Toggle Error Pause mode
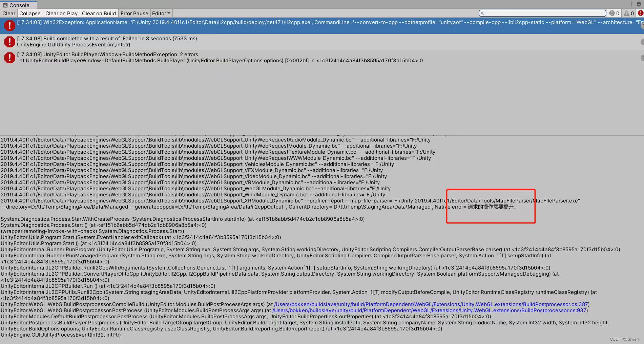This screenshot has width=644, height=344. click(134, 13)
